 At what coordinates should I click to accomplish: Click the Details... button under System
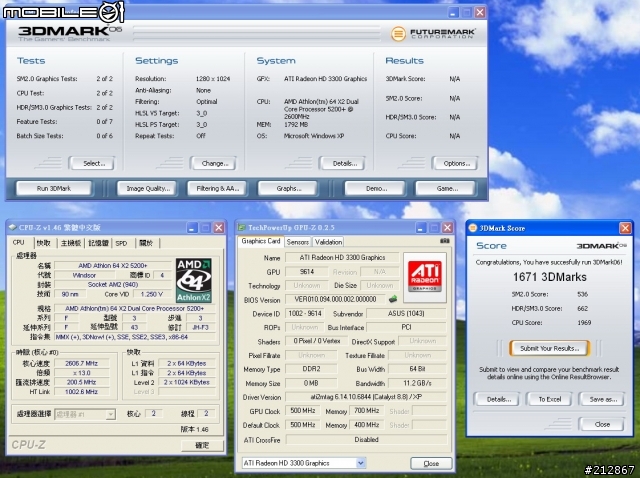coord(344,163)
